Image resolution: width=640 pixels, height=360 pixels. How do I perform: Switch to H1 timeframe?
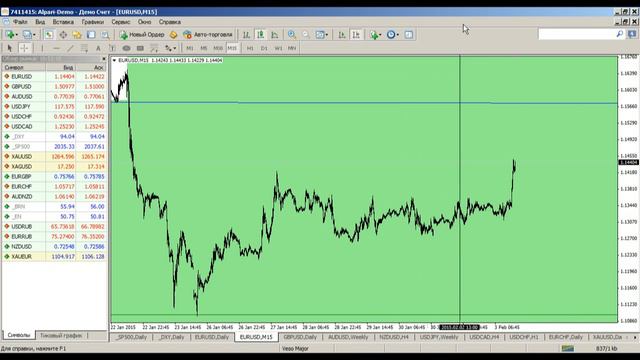point(250,48)
